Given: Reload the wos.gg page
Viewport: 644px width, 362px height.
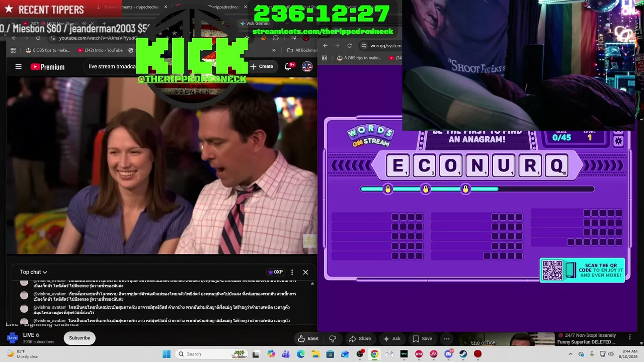Looking at the screenshot, I should 349,46.
